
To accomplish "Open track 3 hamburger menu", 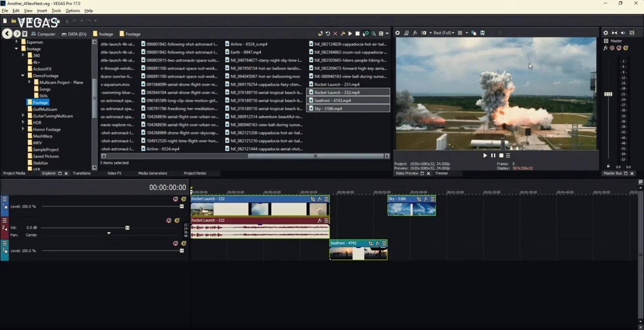I will [5, 243].
